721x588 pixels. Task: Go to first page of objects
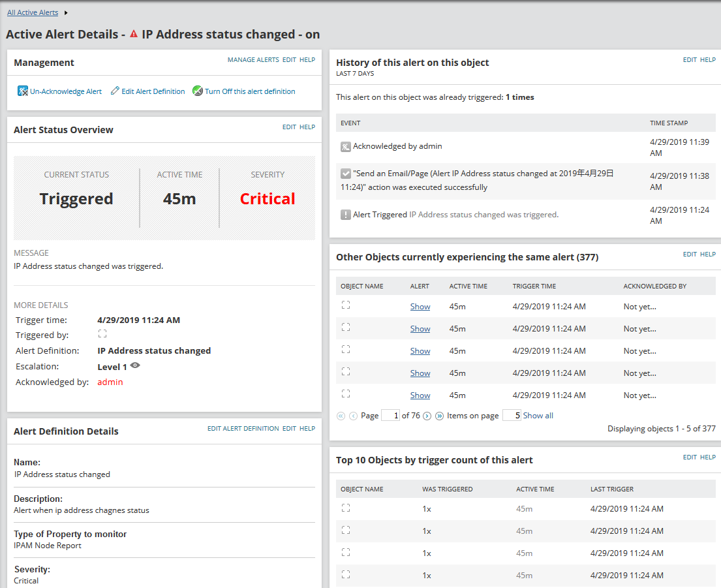pos(341,416)
